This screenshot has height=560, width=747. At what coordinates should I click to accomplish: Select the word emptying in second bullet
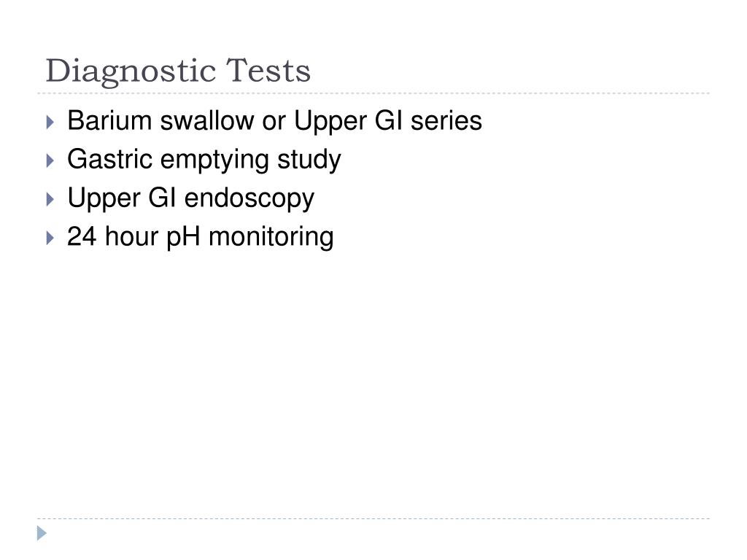pyautogui.click(x=215, y=160)
